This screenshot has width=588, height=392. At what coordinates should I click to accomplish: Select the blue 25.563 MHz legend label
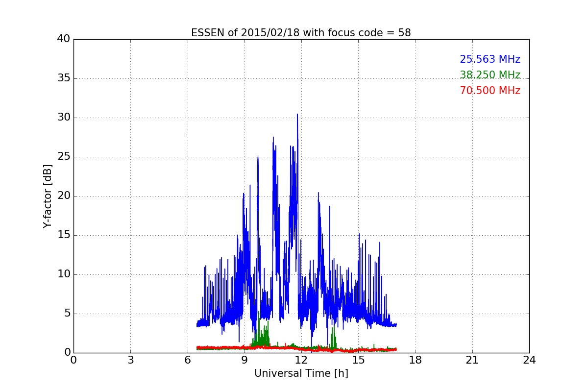(490, 59)
